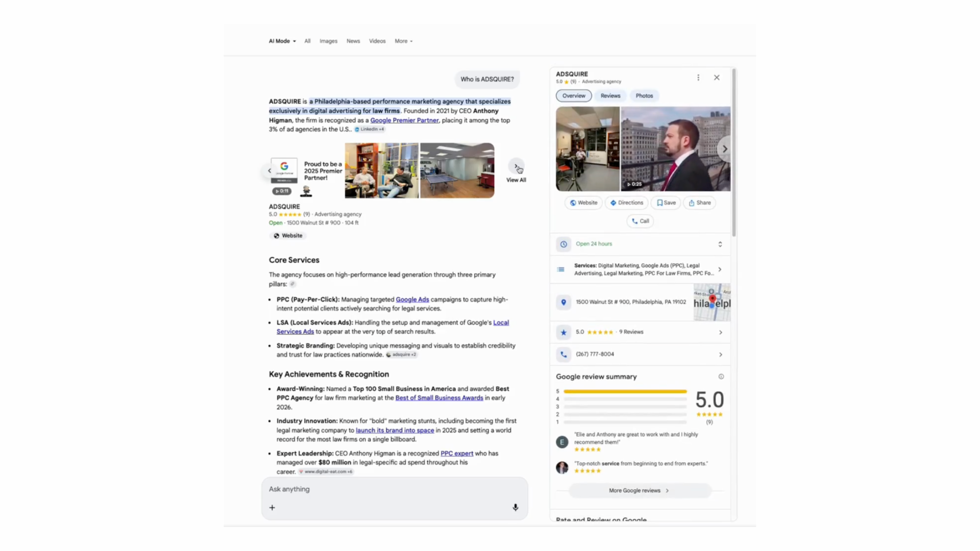This screenshot has height=551, width=980.
Task: Click the previous arrow on image carousel
Action: click(269, 171)
